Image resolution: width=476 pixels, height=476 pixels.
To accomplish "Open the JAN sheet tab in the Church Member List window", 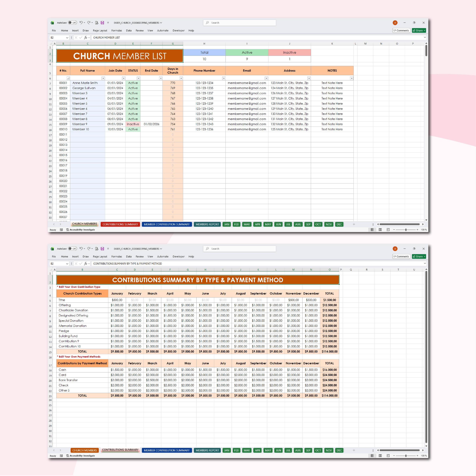I will tap(226, 225).
